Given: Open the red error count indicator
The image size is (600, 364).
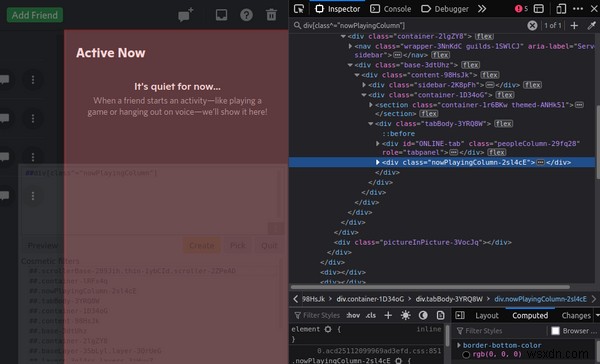Looking at the screenshot, I should click(x=521, y=8).
